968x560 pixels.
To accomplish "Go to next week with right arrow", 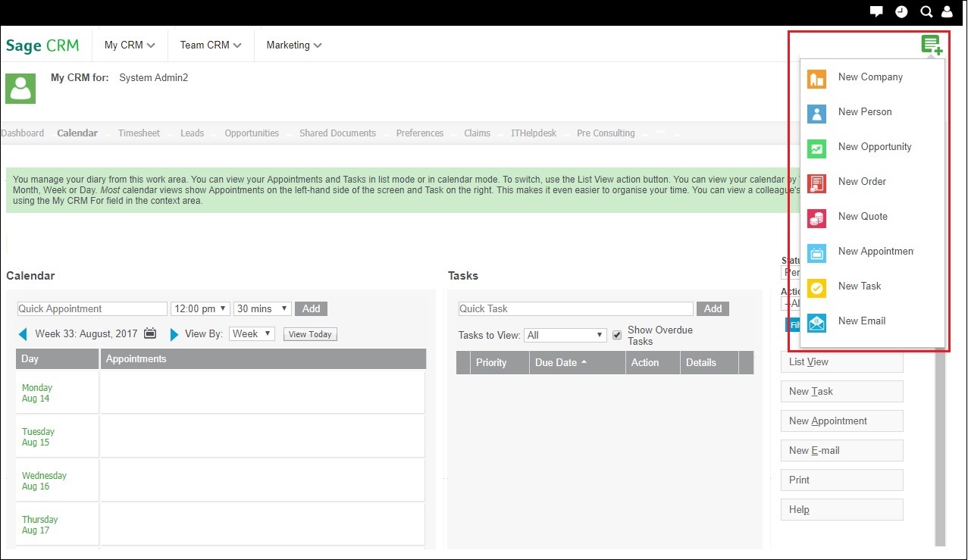I will click(x=174, y=334).
